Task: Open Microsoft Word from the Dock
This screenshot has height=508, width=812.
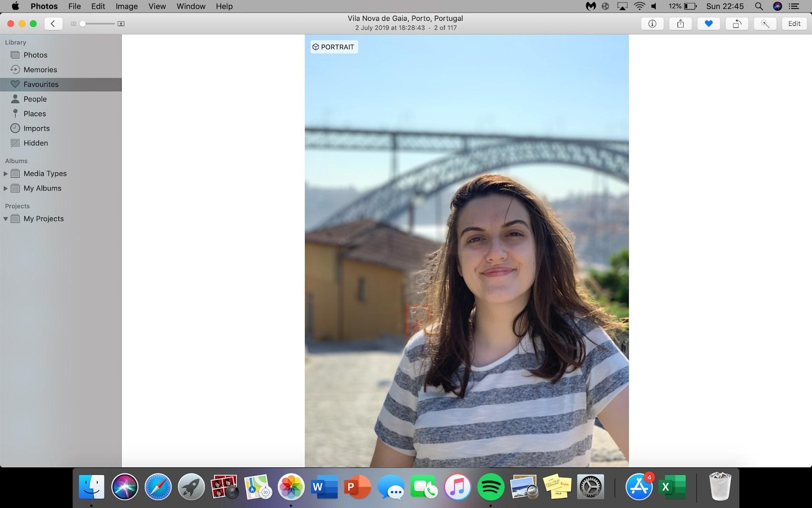Action: point(324,488)
